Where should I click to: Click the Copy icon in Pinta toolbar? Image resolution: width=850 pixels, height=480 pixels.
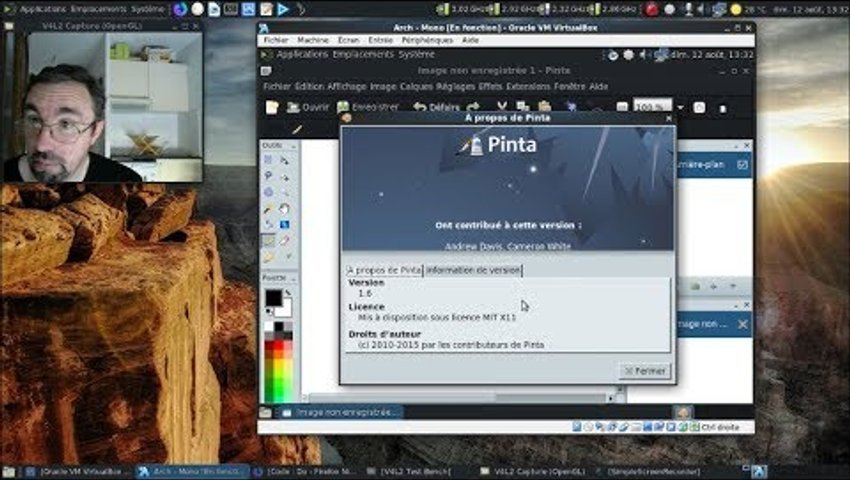[523, 107]
